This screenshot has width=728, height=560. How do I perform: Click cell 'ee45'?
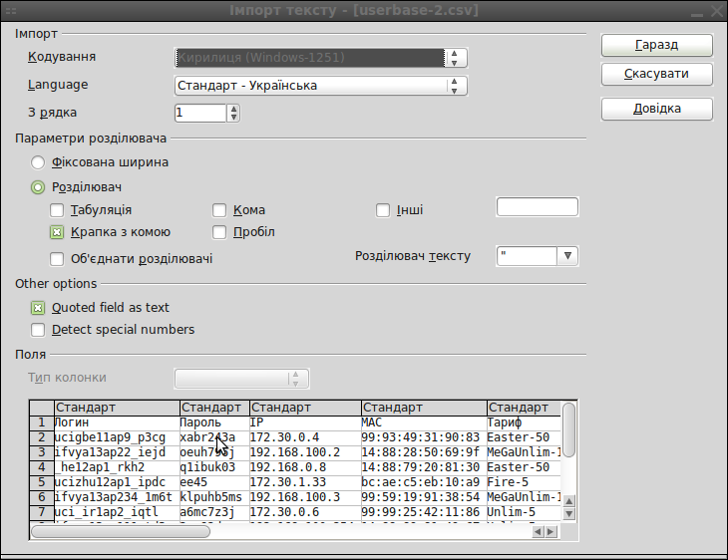(x=214, y=482)
